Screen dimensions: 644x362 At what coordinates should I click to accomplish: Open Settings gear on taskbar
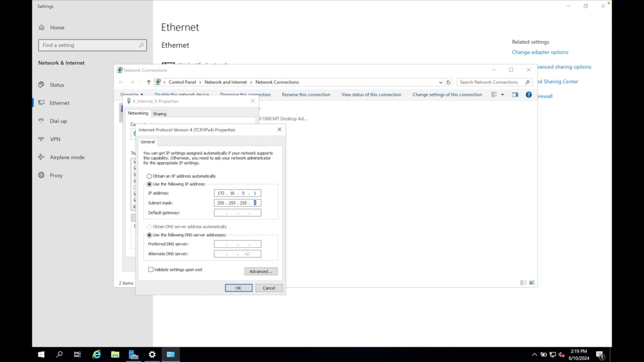tap(152, 355)
